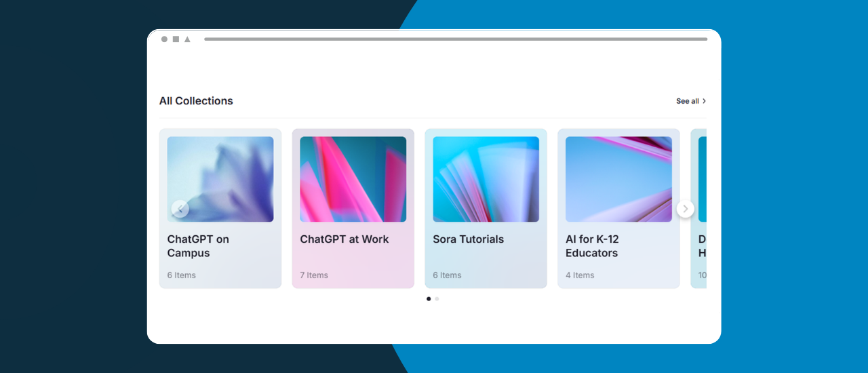
Task: Click the triangle window control icon
Action: coord(187,39)
